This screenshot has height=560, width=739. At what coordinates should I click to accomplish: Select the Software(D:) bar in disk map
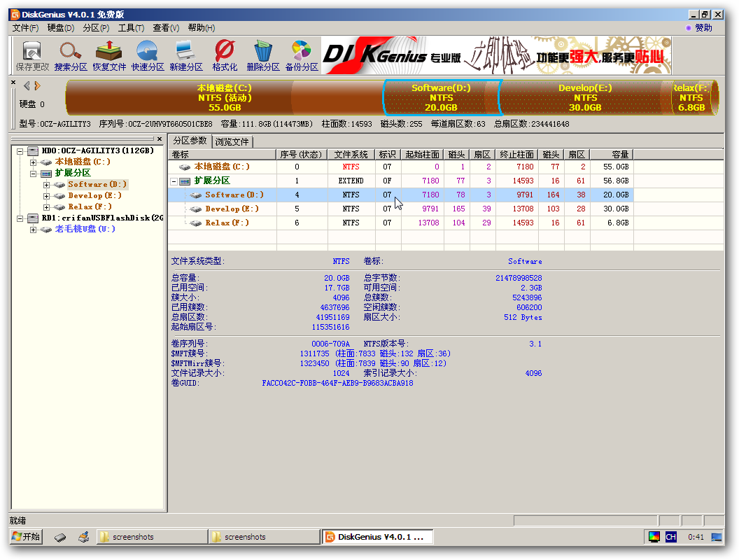pyautogui.click(x=441, y=97)
